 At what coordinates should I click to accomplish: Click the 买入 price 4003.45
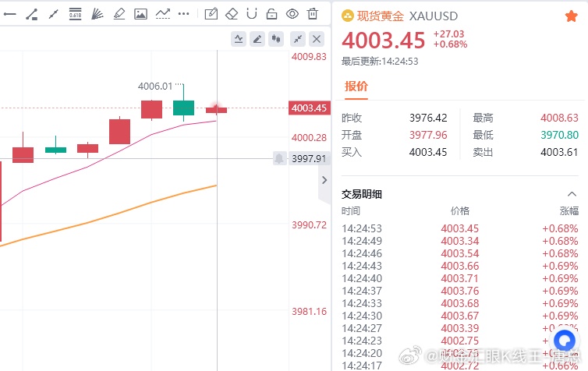(428, 152)
